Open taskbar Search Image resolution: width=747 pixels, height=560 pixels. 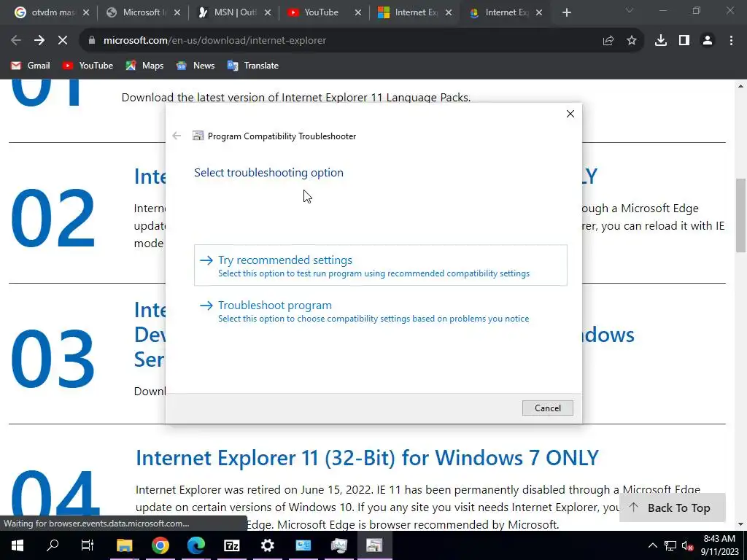point(53,545)
